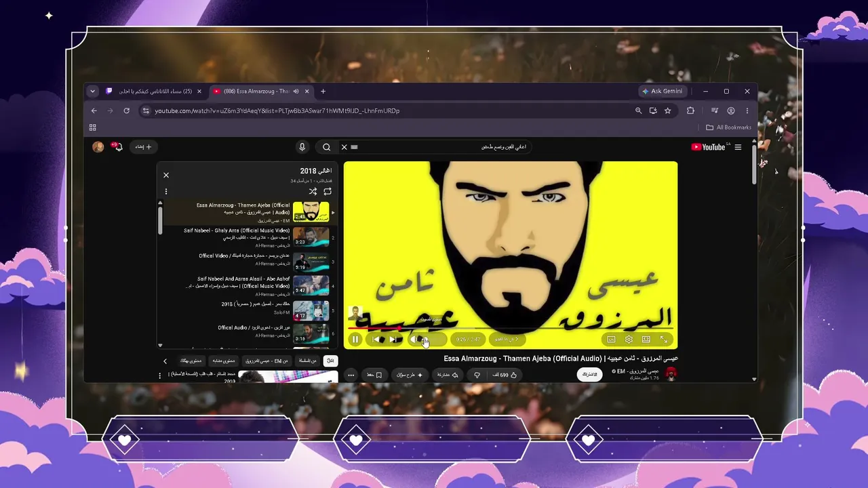Select the 'من السلسلة' filter chip

[308, 361]
